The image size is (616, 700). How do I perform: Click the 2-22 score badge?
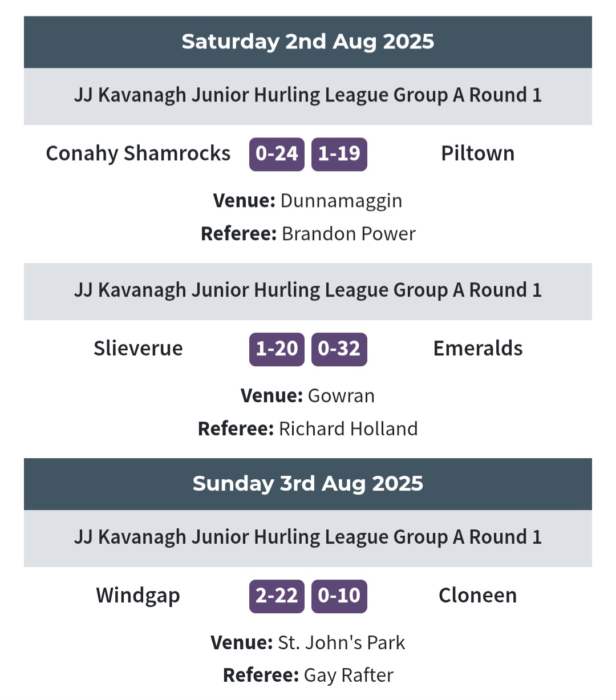(277, 596)
